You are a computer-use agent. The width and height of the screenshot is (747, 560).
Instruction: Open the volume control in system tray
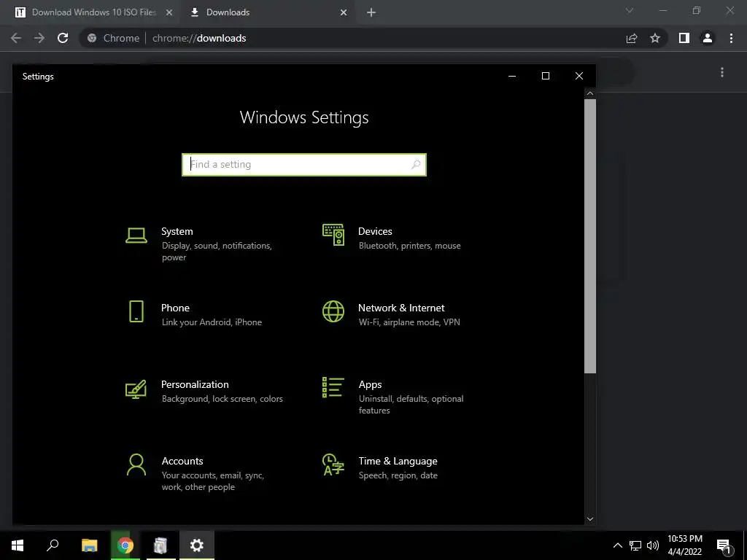[653, 545]
